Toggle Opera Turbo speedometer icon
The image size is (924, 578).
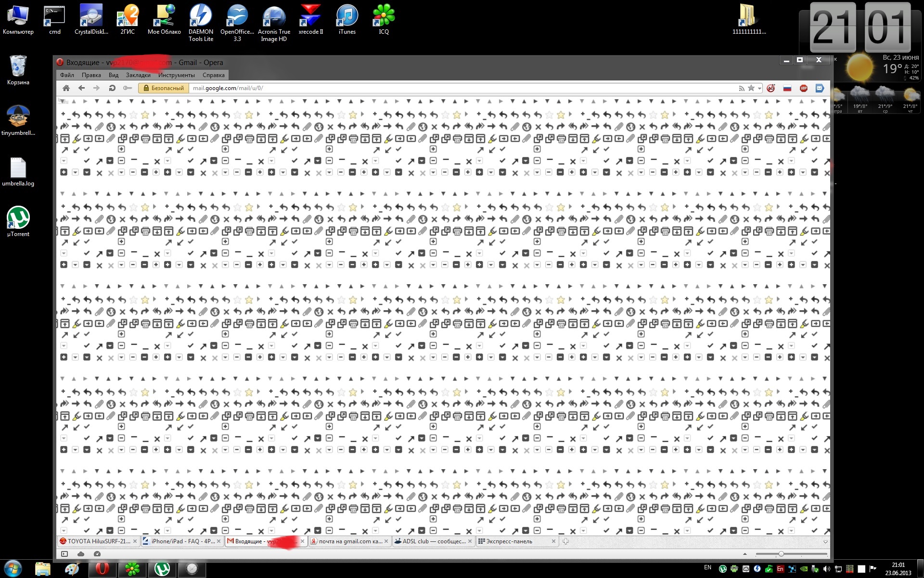coord(97,554)
